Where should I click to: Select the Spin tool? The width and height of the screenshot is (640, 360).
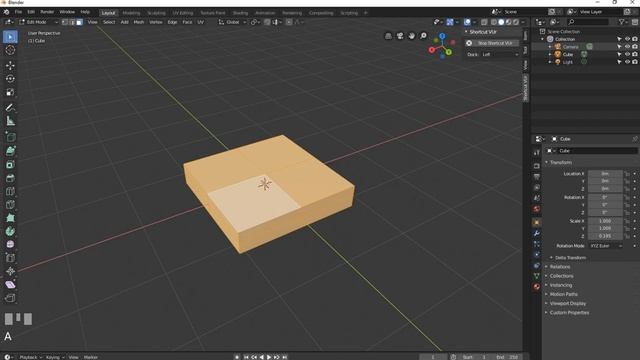pyautogui.click(x=10, y=231)
